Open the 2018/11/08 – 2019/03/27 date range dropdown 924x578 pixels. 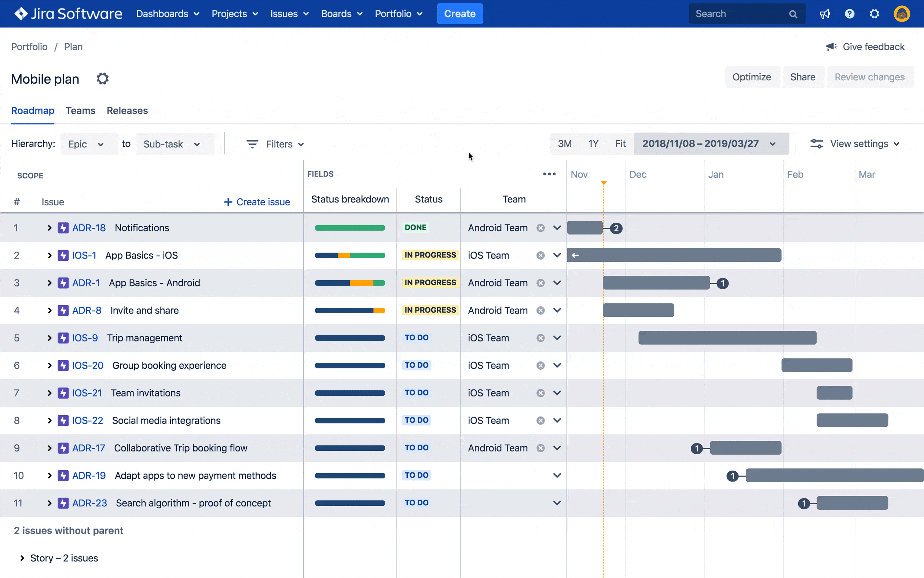711,143
